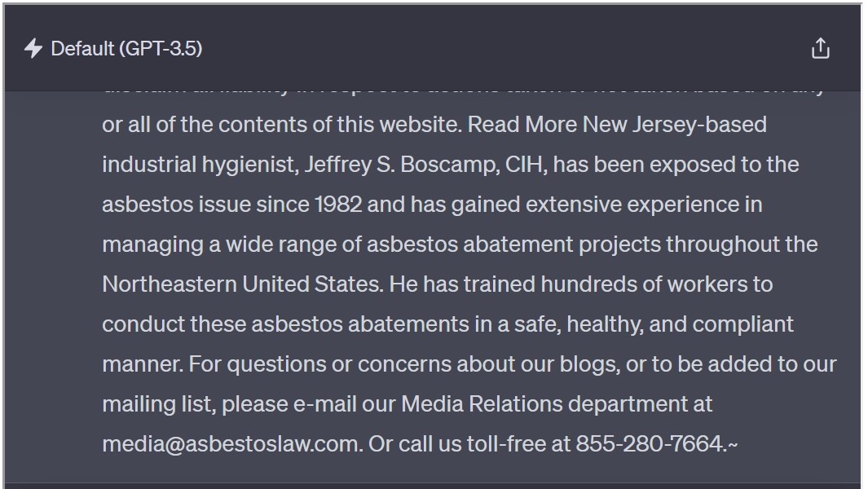Click the 'New Jersey-based' text
The width and height of the screenshot is (868, 489).
675,125
